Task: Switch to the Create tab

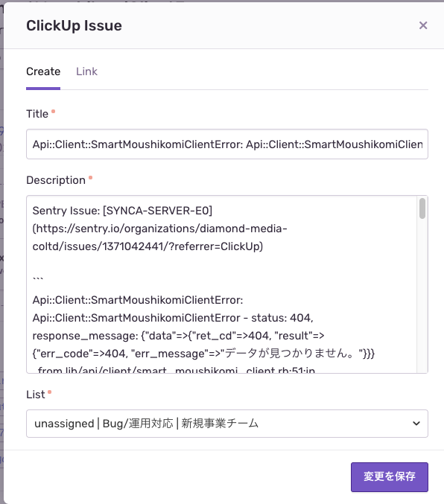Action: [43, 71]
